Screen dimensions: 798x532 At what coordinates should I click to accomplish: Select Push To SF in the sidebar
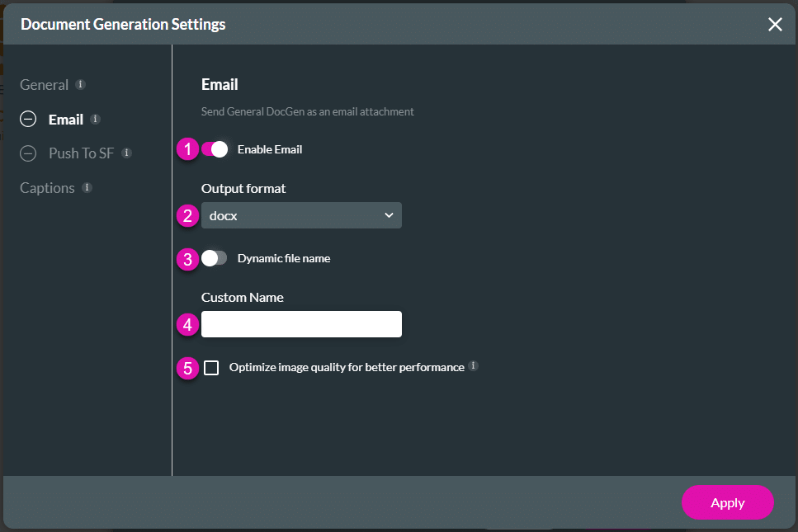pos(83,153)
